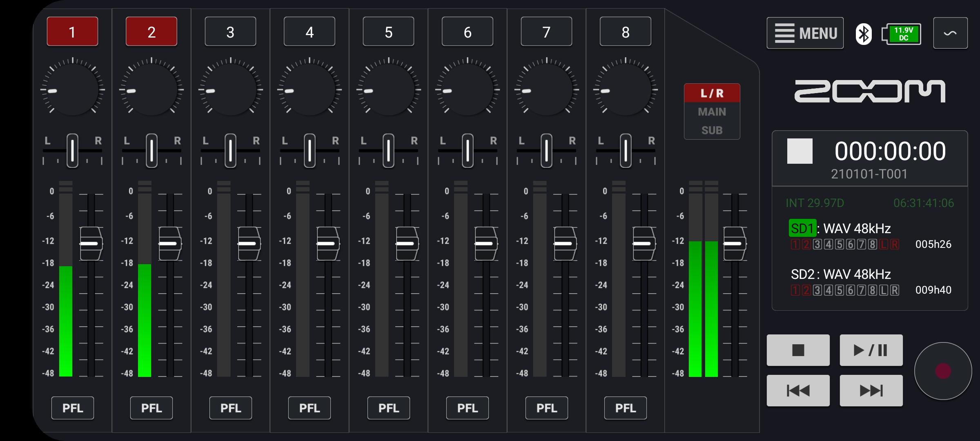Viewport: 980px width, 441px height.
Task: Click channel 8 trim knob
Action: coord(626,89)
